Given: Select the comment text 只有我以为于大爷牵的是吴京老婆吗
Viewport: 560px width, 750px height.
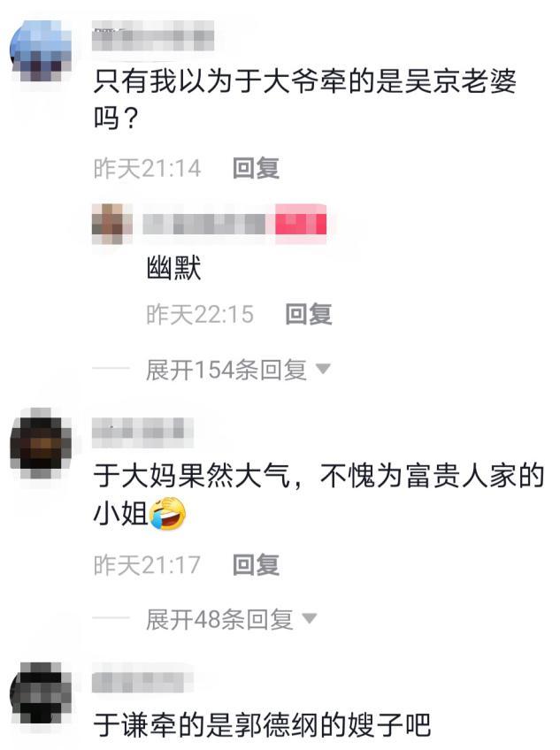Looking at the screenshot, I should tap(304, 99).
